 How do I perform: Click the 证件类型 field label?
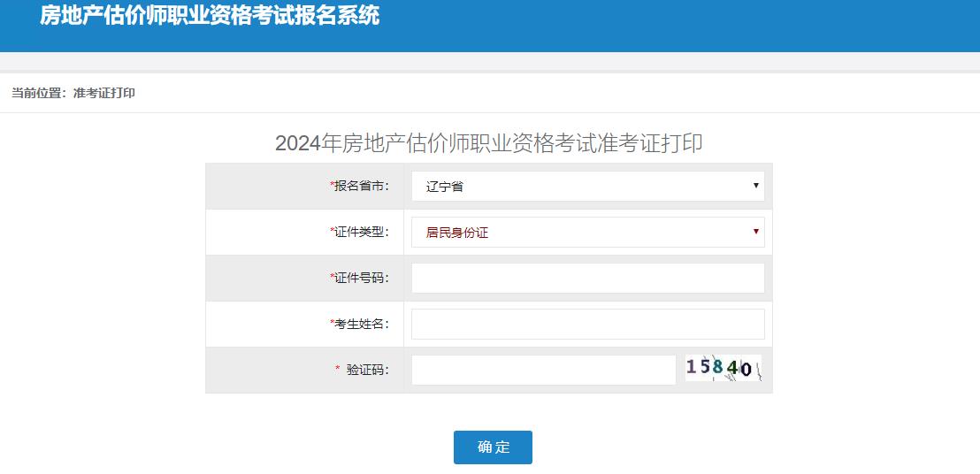point(361,233)
